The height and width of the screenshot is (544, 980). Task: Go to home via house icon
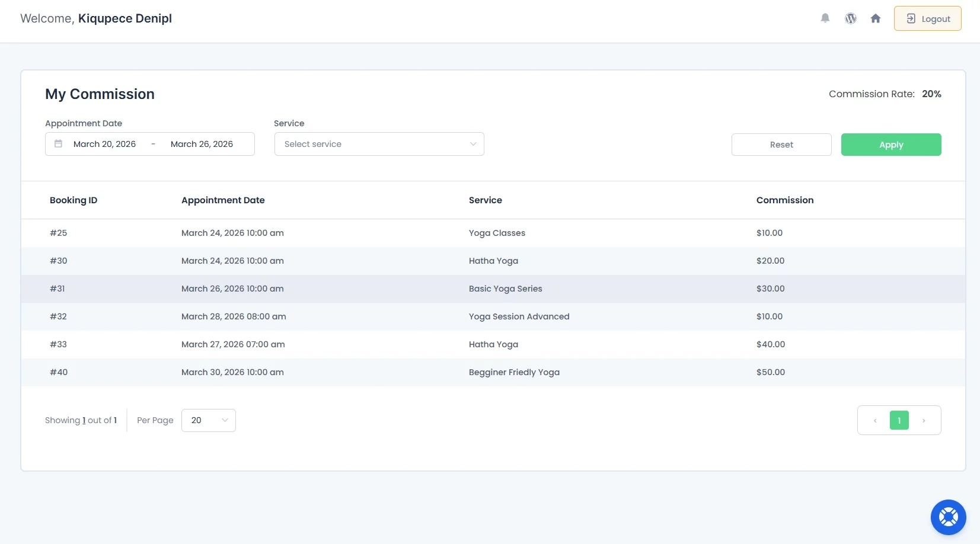coord(876,18)
